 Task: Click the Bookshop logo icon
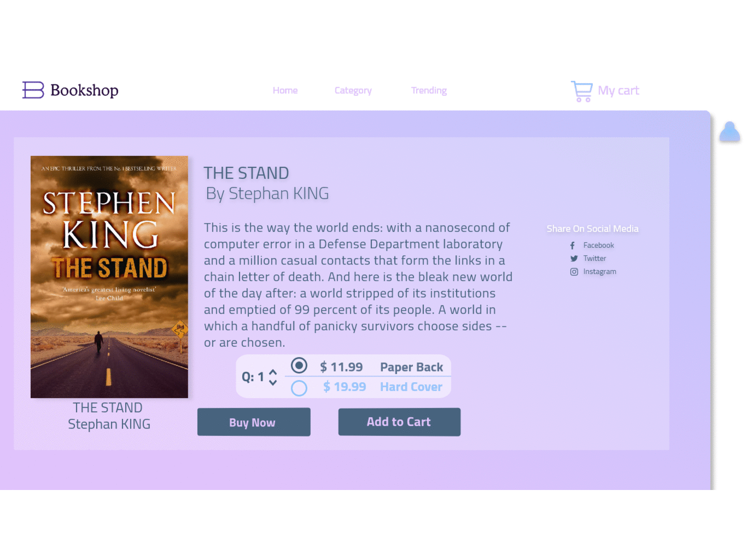pyautogui.click(x=33, y=90)
